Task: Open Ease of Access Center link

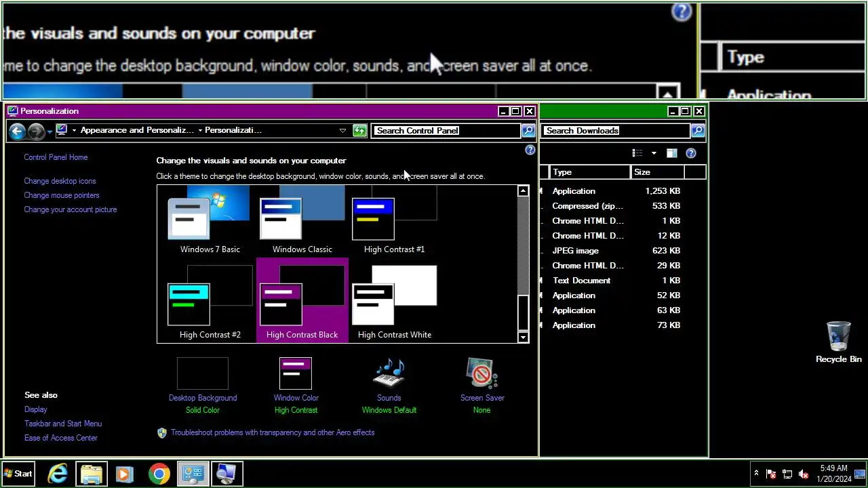Action: tap(61, 438)
